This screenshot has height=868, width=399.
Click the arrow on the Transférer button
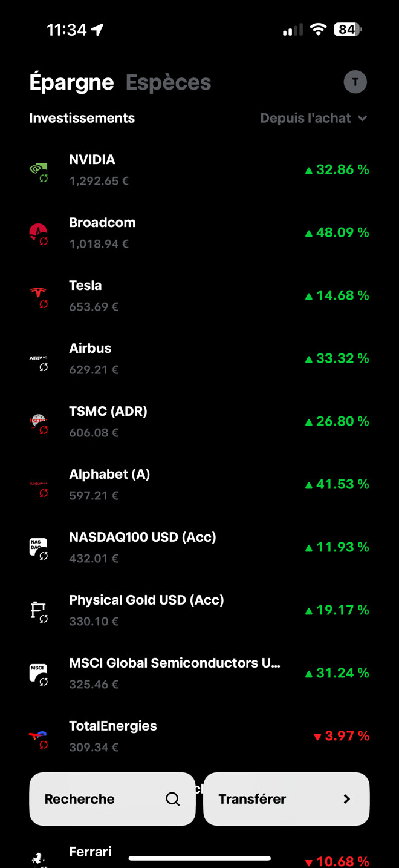[346, 799]
